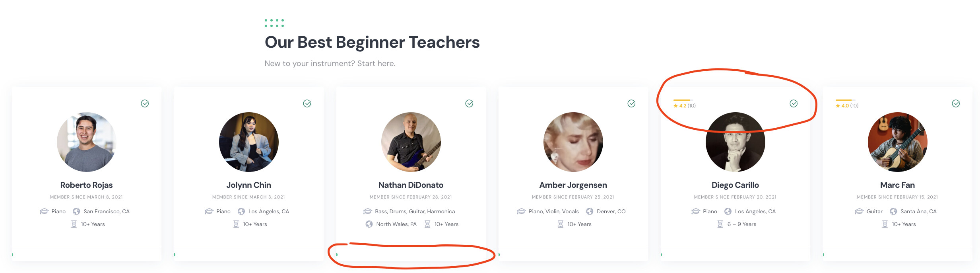Click Marc Fan's 4.0 (10) rating
The height and width of the screenshot is (273, 980).
click(x=847, y=106)
